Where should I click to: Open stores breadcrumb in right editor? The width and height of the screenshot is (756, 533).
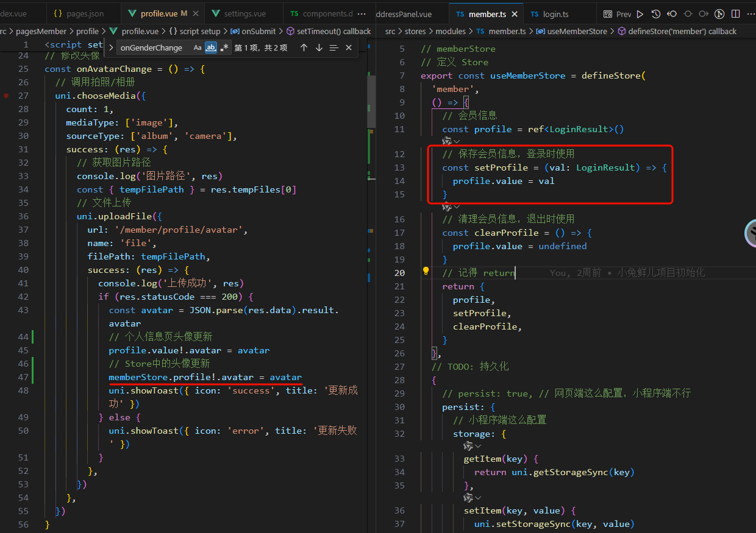(x=415, y=31)
